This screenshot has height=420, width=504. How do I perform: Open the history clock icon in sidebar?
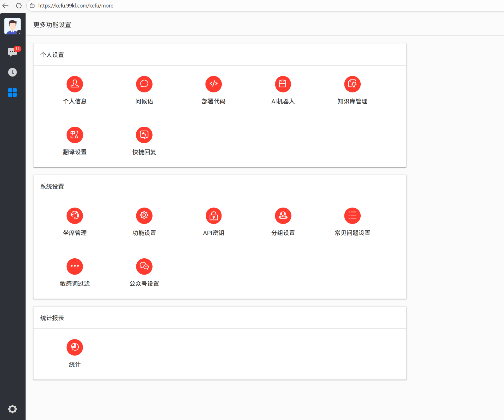(x=12, y=72)
